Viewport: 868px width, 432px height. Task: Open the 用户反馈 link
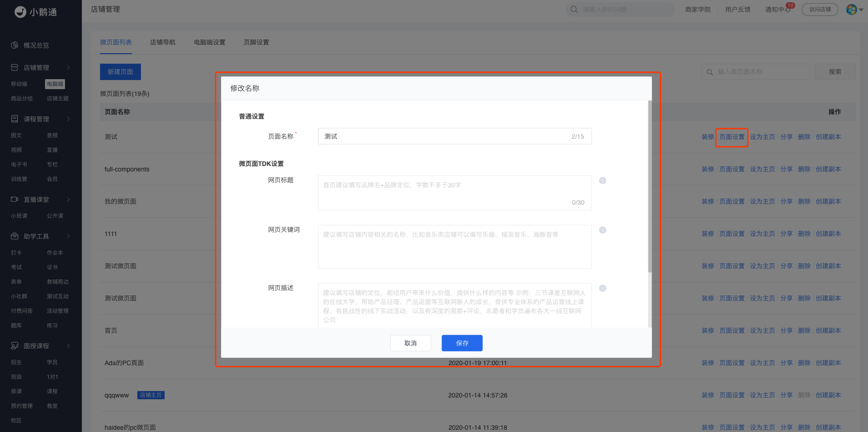click(x=738, y=10)
